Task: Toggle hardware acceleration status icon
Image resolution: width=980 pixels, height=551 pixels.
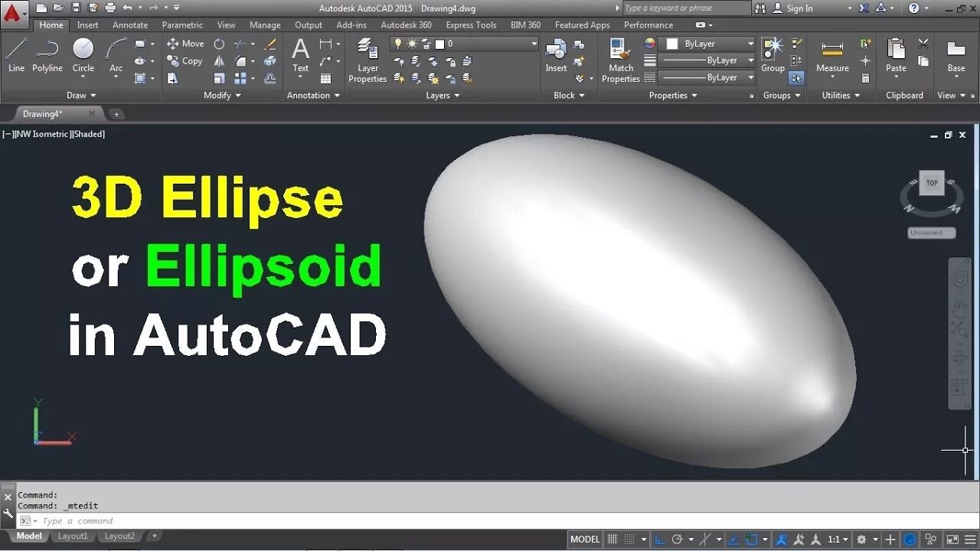Action: (x=910, y=539)
